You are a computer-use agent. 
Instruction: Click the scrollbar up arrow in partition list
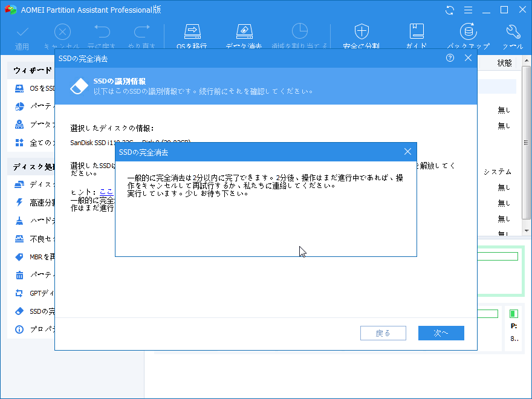pyautogui.click(x=526, y=61)
